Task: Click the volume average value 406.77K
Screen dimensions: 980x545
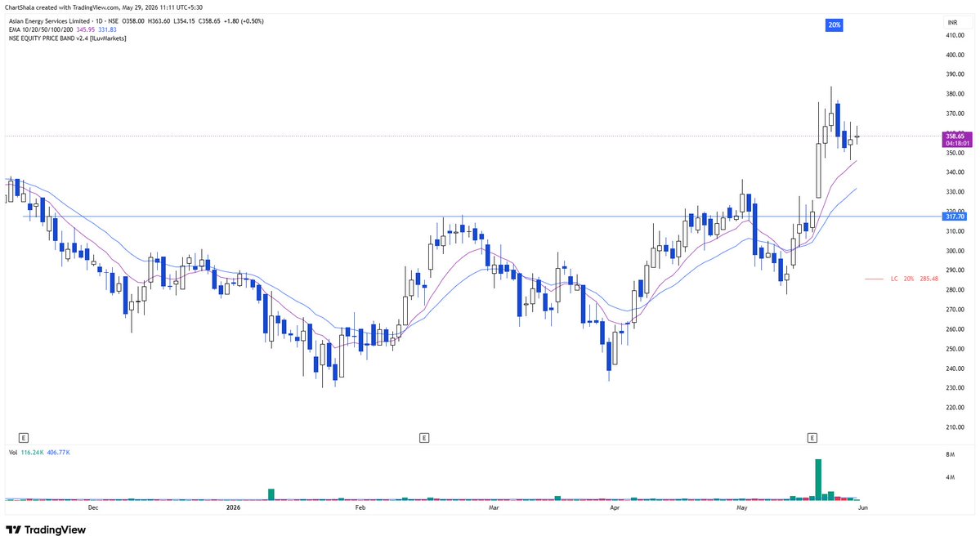Action: 58,453
